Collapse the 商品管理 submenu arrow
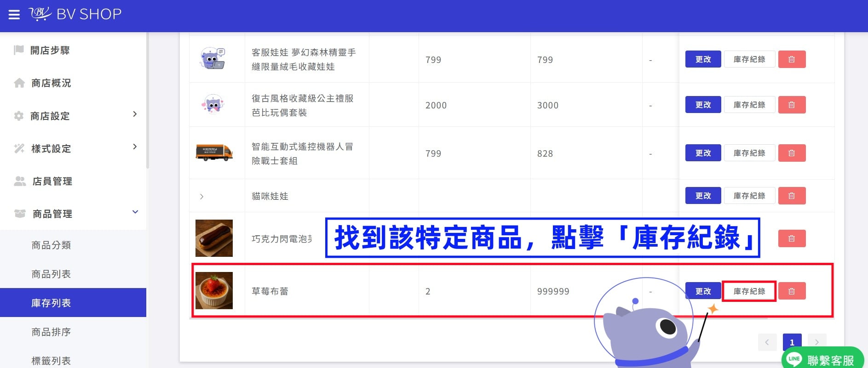 pos(135,212)
